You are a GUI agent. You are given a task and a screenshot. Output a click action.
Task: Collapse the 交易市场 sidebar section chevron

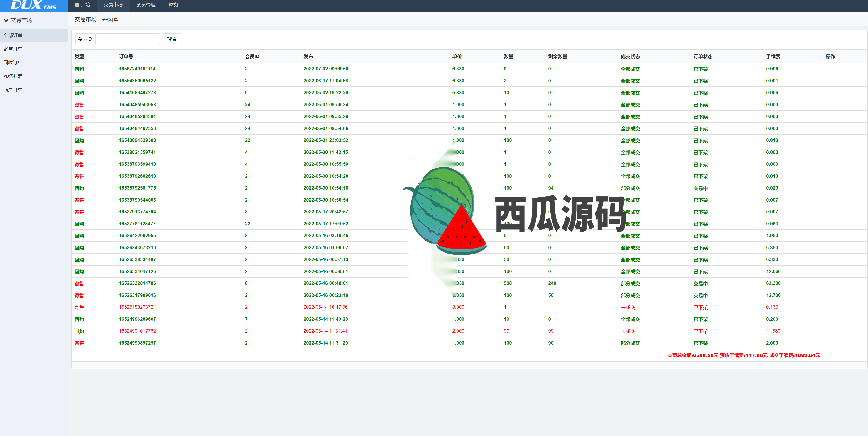tap(6, 20)
